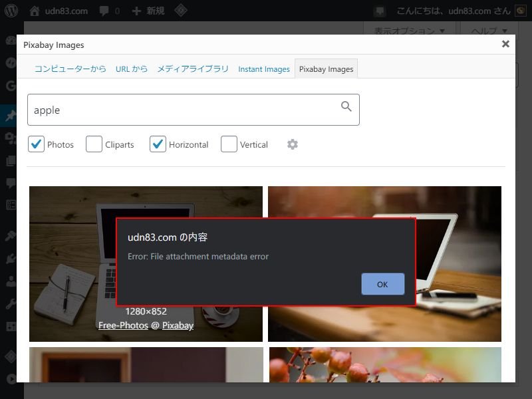This screenshot has width=532, height=399.
Task: Uncheck the Photos checkbox
Action: pos(36,144)
